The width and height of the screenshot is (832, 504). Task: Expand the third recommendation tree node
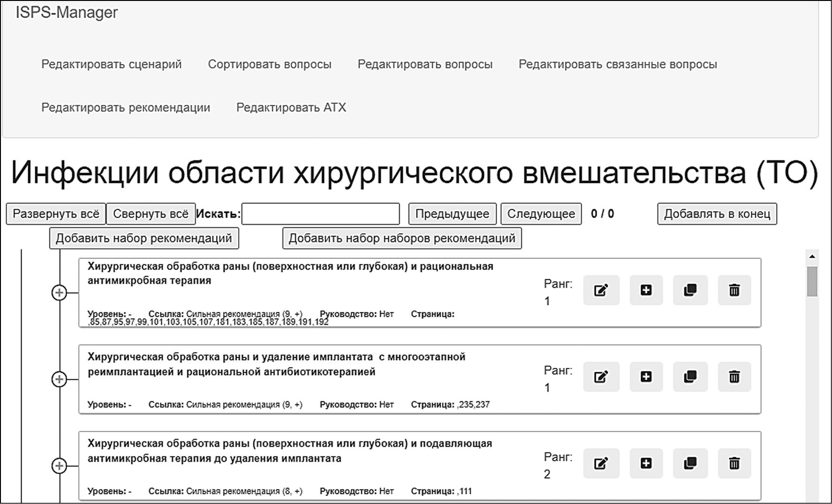click(59, 466)
